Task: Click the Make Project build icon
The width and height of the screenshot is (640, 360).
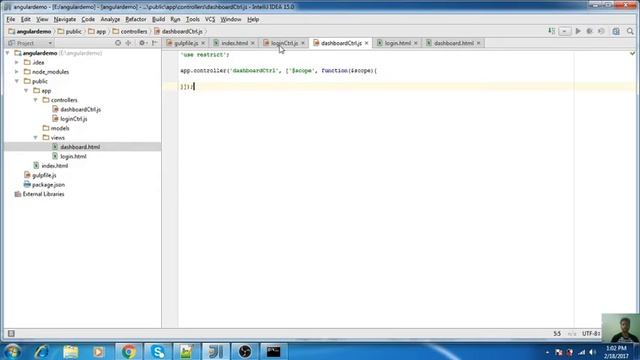Action: click(551, 31)
